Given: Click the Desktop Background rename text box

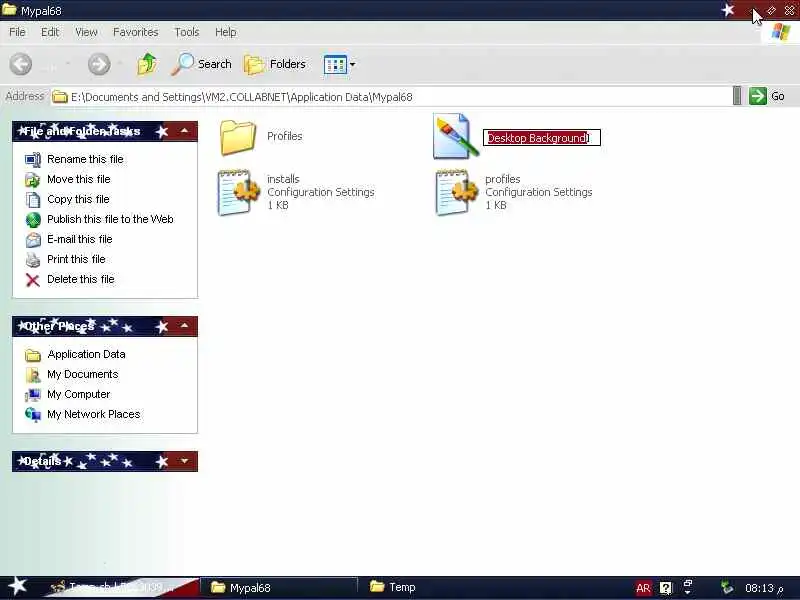Looking at the screenshot, I should 542,138.
